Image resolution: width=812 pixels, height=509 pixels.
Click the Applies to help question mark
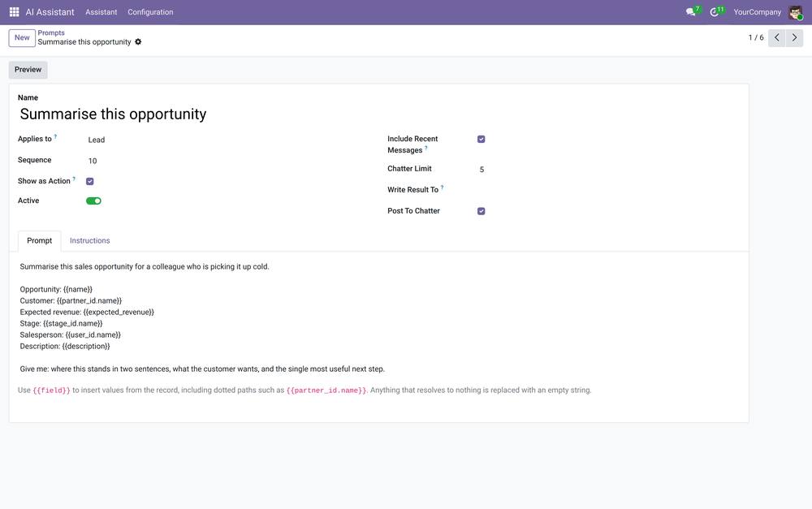tap(55, 137)
